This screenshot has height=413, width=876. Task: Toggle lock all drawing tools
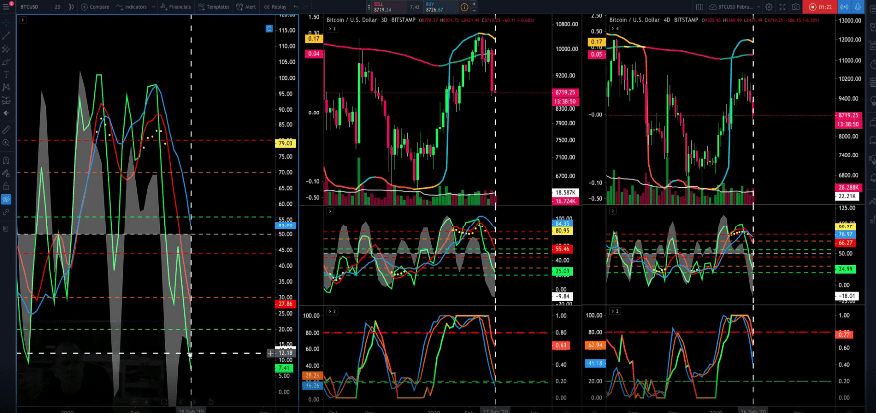7,185
